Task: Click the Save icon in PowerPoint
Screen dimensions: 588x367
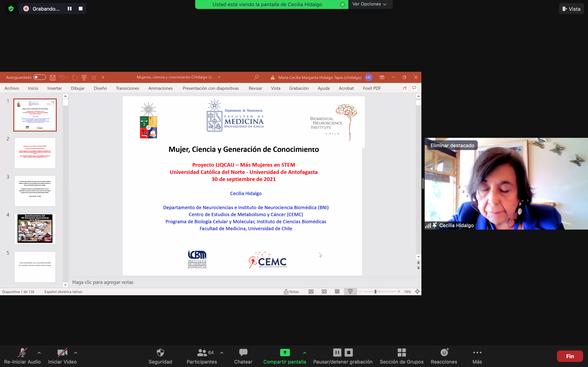Action: 52,77
